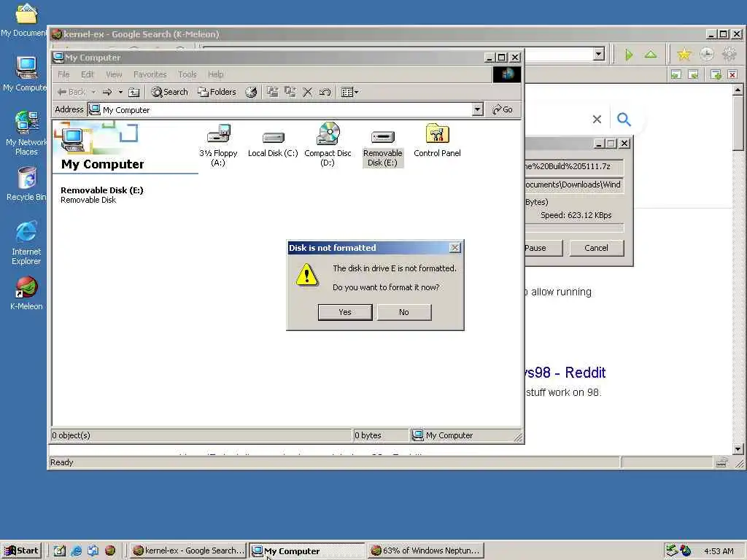Launch K-Meleon from quick launch bar
This screenshot has height=560, width=747.
click(110, 551)
